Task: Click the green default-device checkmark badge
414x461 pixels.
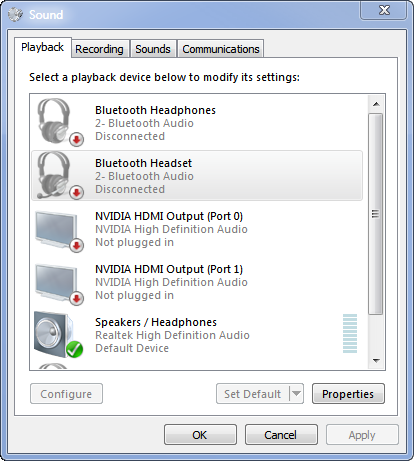Action: [74, 349]
